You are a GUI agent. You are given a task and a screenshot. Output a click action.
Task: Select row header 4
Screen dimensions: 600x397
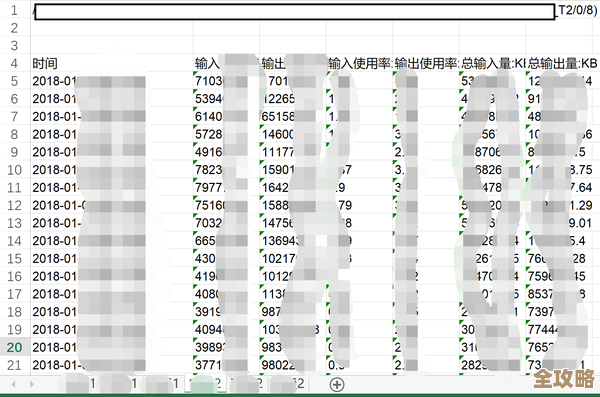point(15,63)
